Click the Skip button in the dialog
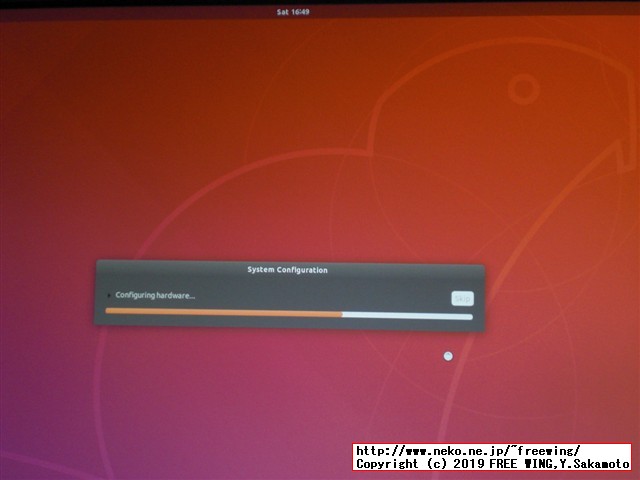The image size is (640, 480). [x=461, y=298]
